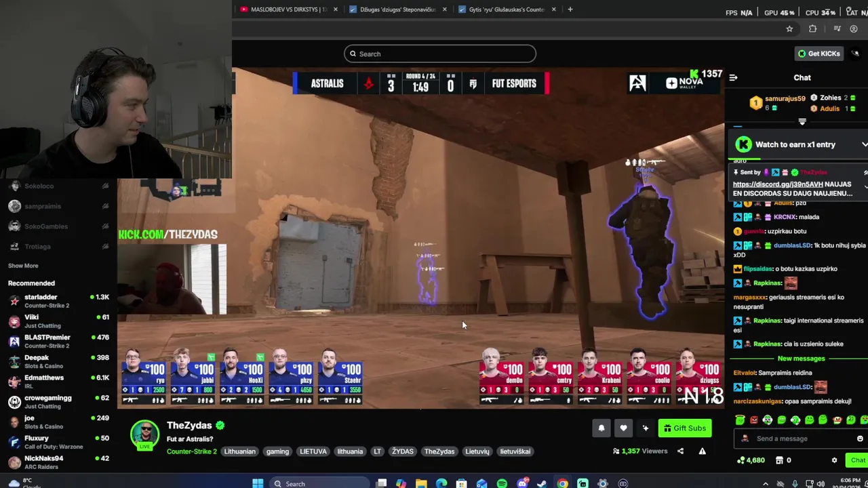Report stream with warning triangle icon
The height and width of the screenshot is (488, 868).
click(x=703, y=451)
